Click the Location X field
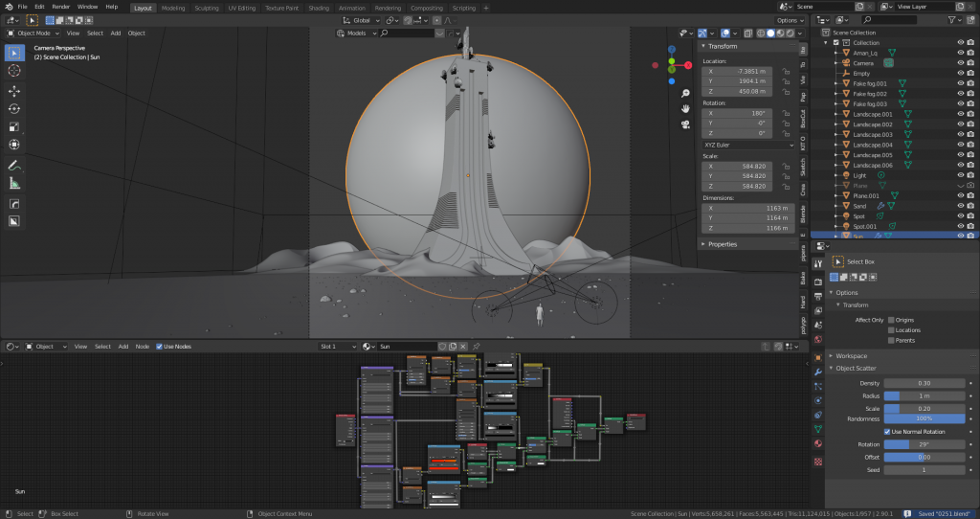The image size is (980, 519). 738,71
